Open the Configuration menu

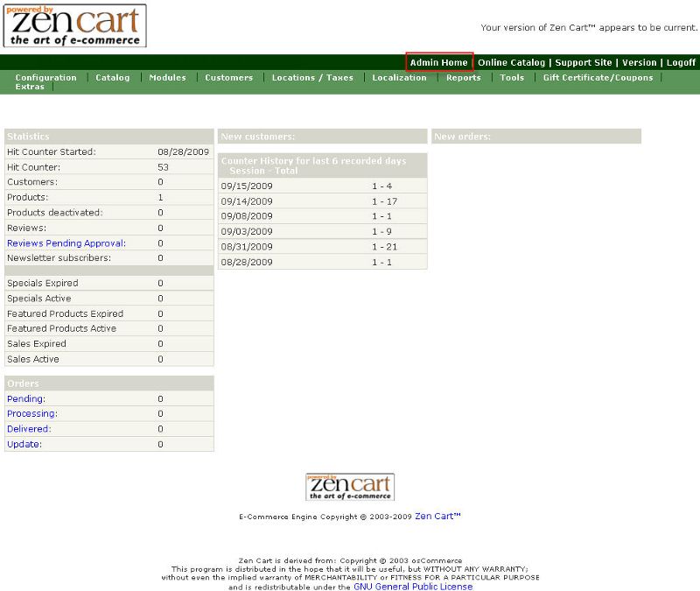tap(45, 78)
